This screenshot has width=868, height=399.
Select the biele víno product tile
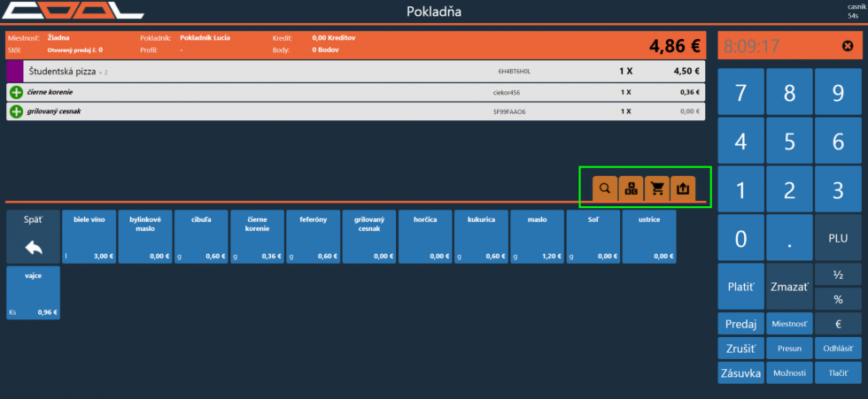pyautogui.click(x=89, y=236)
